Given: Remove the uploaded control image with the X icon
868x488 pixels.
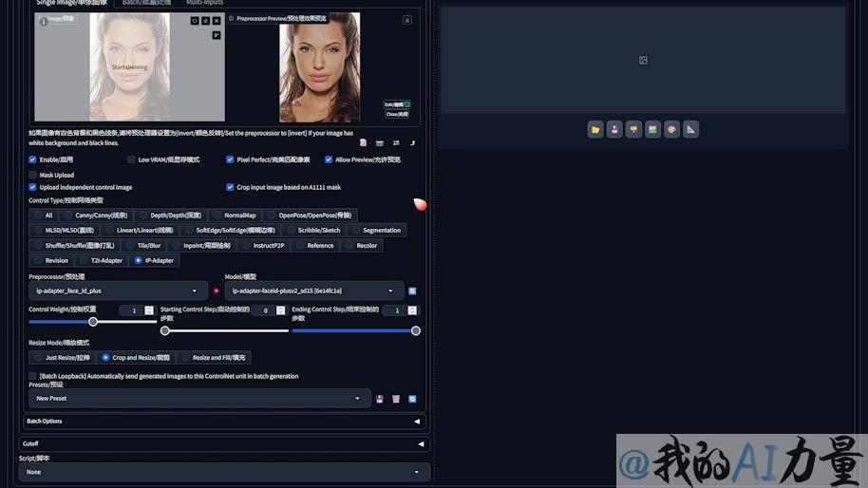Looking at the screenshot, I should pyautogui.click(x=217, y=21).
